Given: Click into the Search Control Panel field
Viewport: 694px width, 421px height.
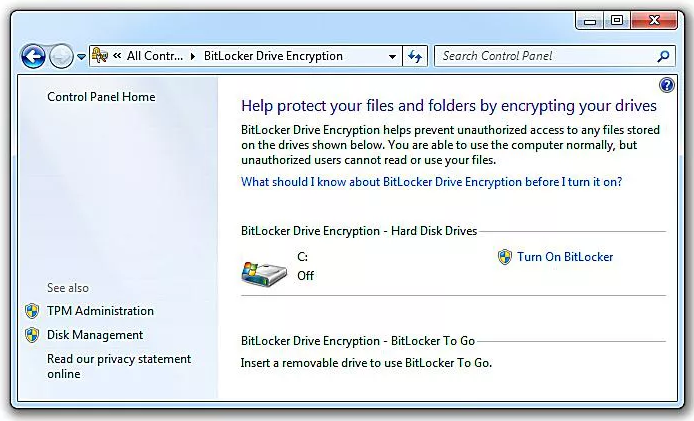Looking at the screenshot, I should click(x=555, y=56).
